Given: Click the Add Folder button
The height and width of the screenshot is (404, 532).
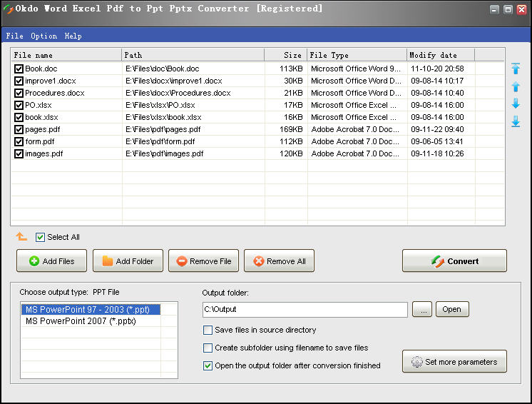Looking at the screenshot, I should tap(128, 261).
